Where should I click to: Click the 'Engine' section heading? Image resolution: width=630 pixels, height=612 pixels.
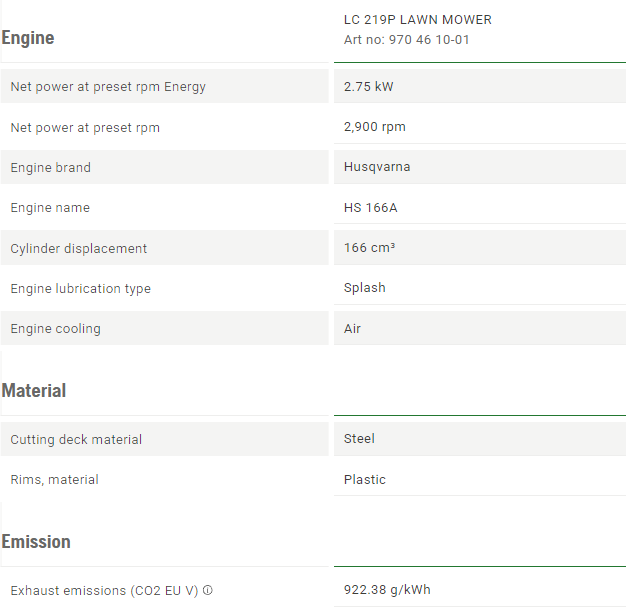[28, 38]
